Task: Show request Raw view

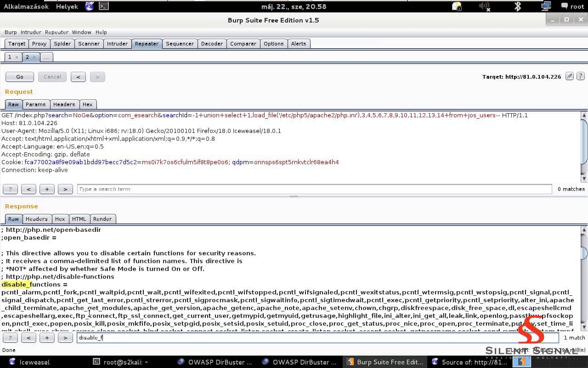Action: [x=13, y=104]
